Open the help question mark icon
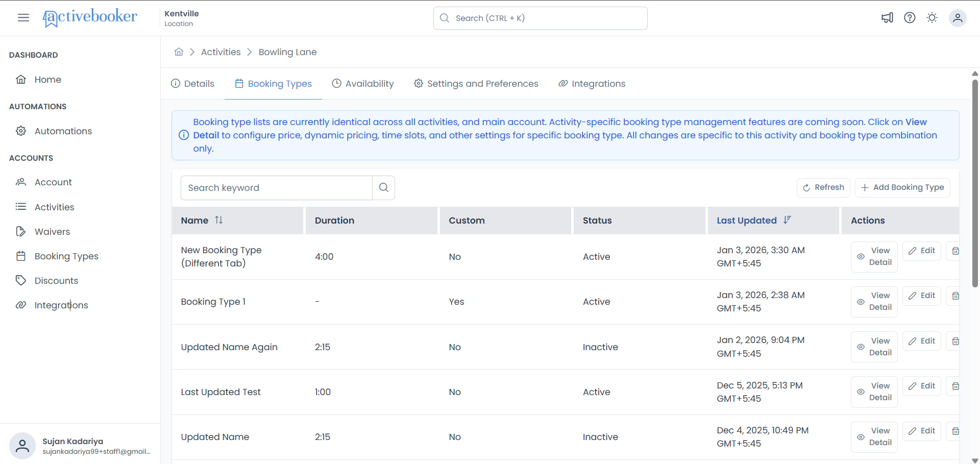The height and width of the screenshot is (464, 980). click(910, 18)
